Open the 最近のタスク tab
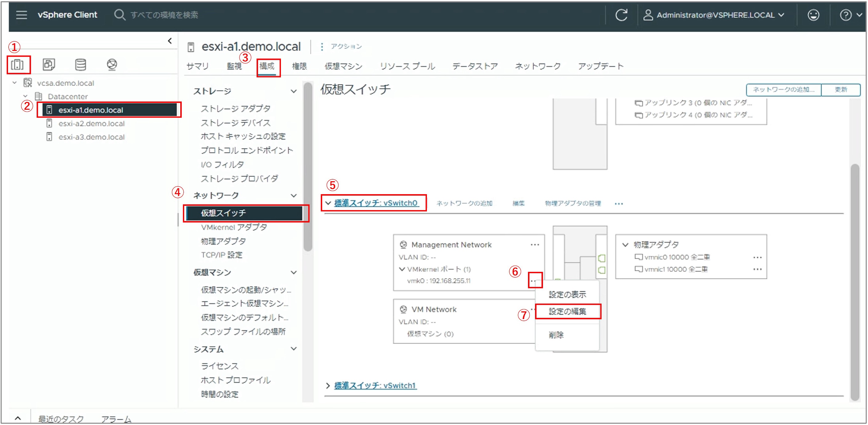The height and width of the screenshot is (425, 868). coord(61,419)
